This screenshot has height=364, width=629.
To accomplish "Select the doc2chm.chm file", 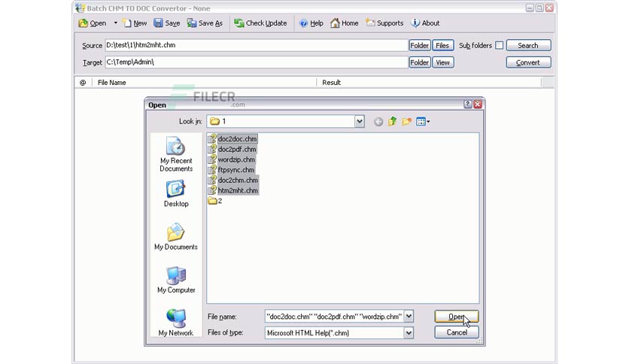I will point(233,180).
